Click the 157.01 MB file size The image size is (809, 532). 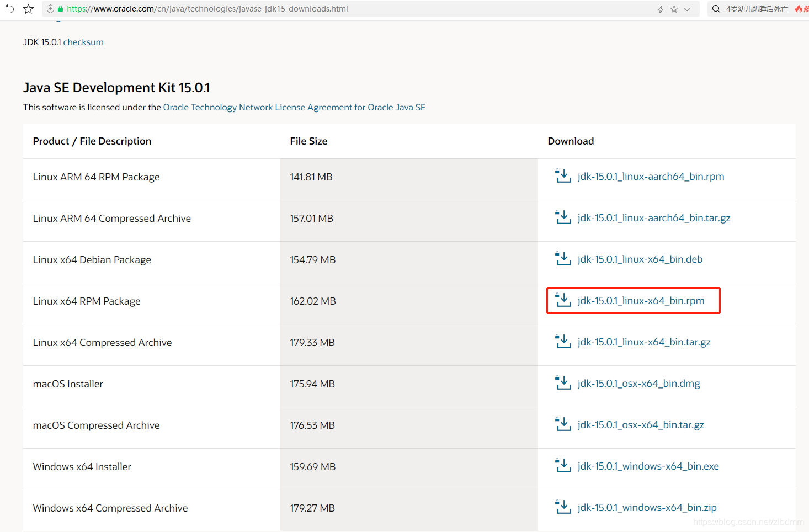click(x=312, y=219)
